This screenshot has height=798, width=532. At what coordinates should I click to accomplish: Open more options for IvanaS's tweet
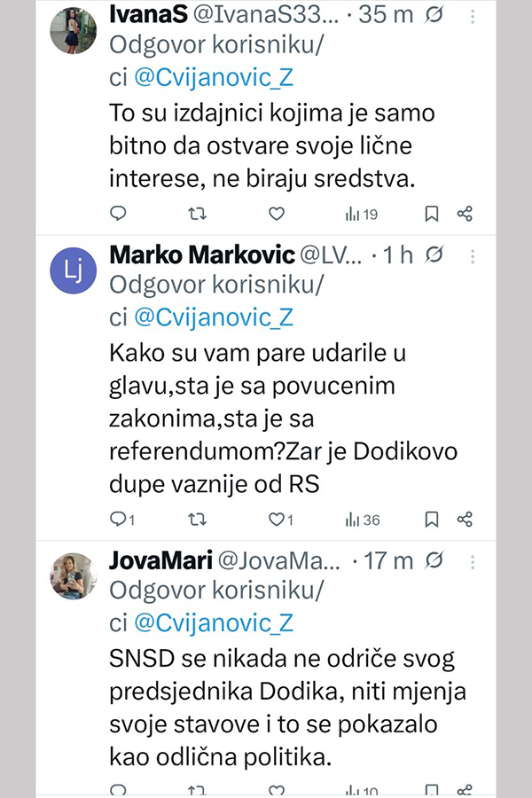[x=473, y=15]
